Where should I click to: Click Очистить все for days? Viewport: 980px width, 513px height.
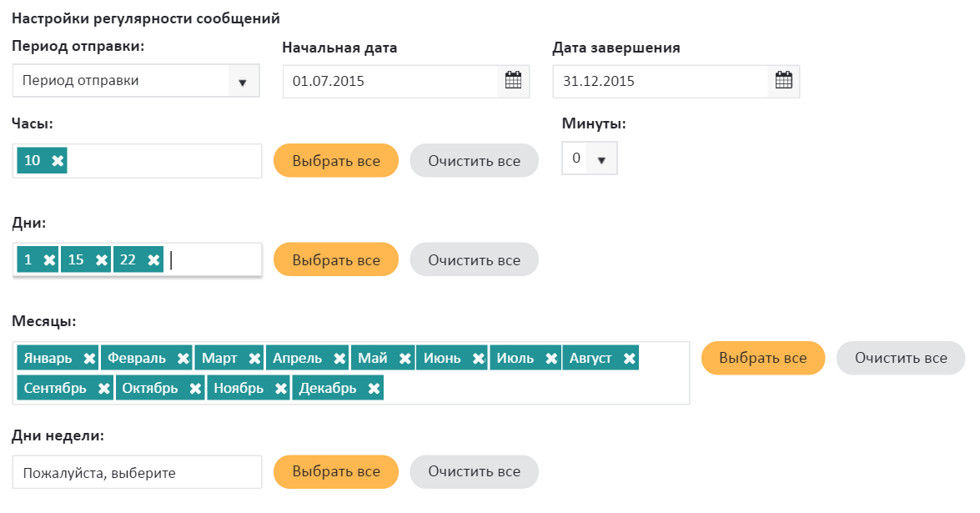tap(474, 260)
